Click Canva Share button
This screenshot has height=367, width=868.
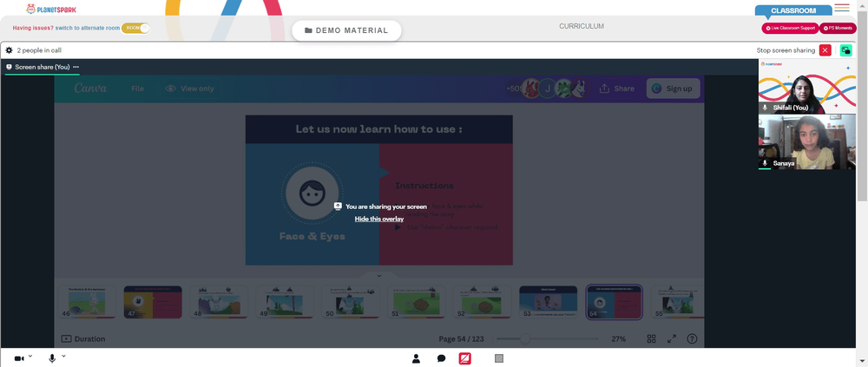[x=616, y=88]
